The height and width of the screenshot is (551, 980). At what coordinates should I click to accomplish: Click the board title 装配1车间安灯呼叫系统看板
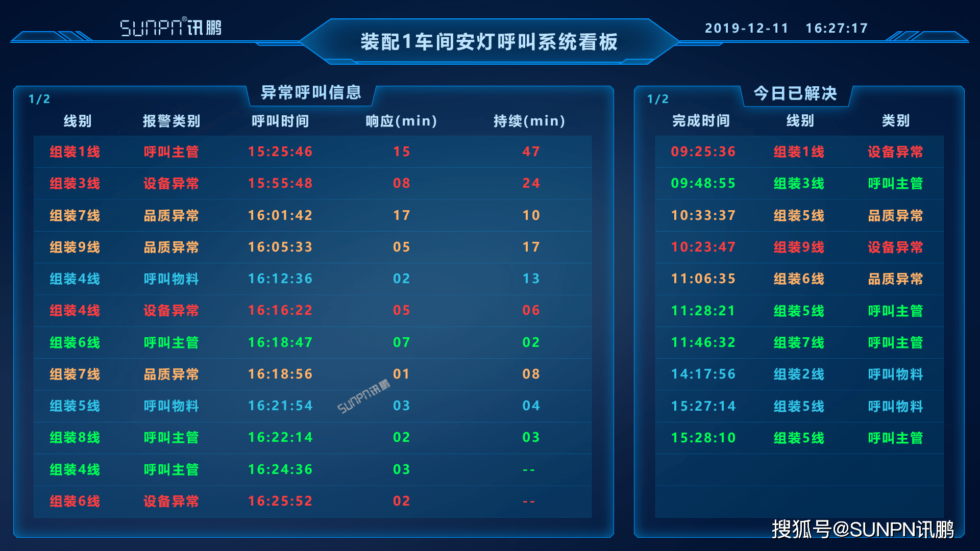(x=489, y=42)
